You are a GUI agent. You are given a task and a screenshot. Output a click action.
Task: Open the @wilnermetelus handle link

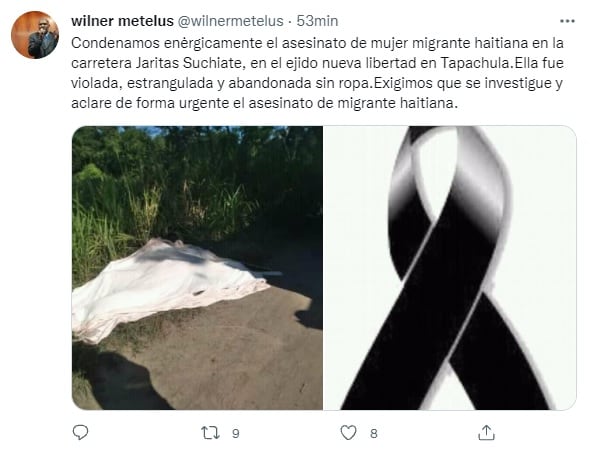230,21
